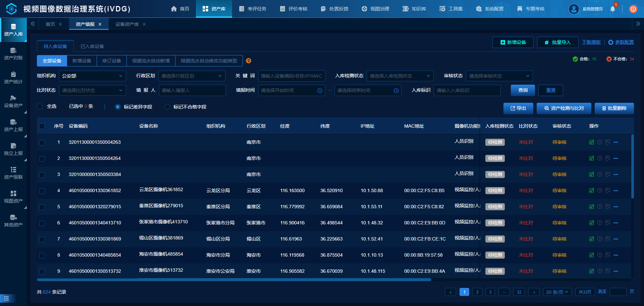Open more actions for row 2

(615, 158)
